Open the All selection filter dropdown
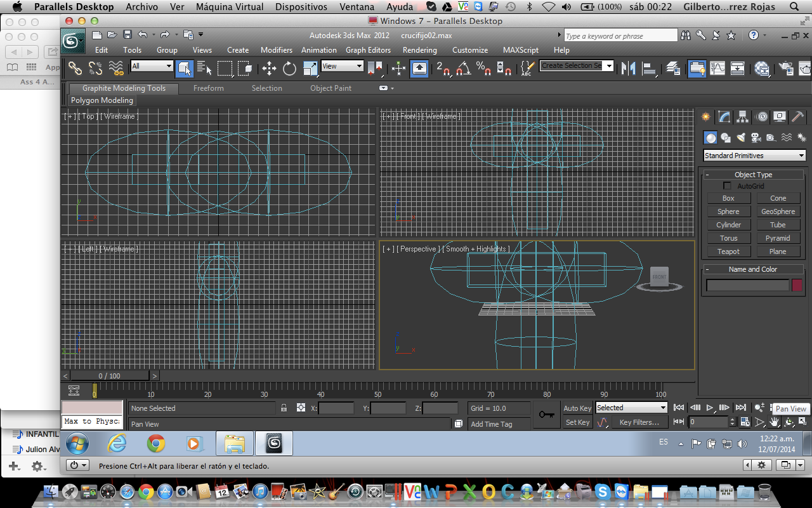Image resolution: width=812 pixels, height=508 pixels. [x=152, y=66]
